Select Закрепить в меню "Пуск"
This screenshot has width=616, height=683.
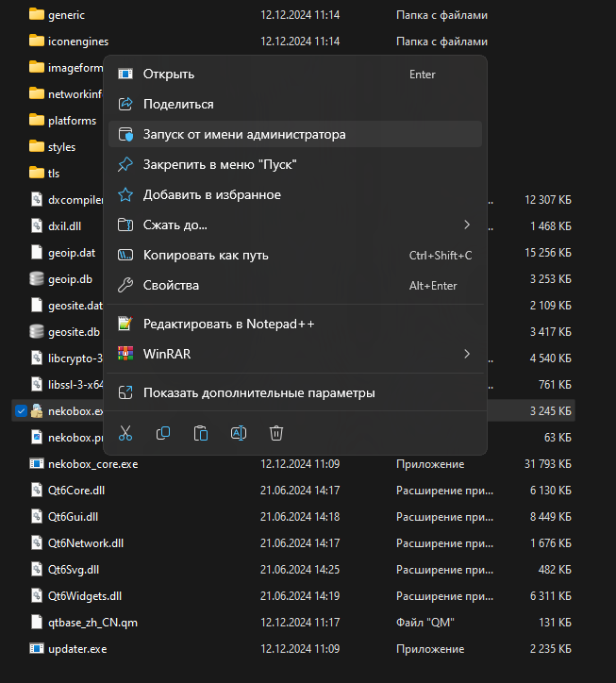click(220, 165)
